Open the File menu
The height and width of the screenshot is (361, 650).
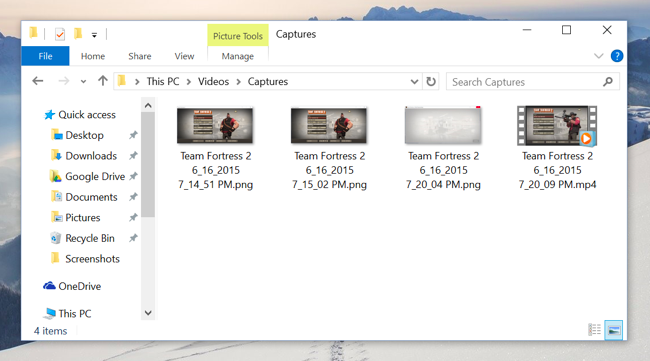tap(45, 56)
